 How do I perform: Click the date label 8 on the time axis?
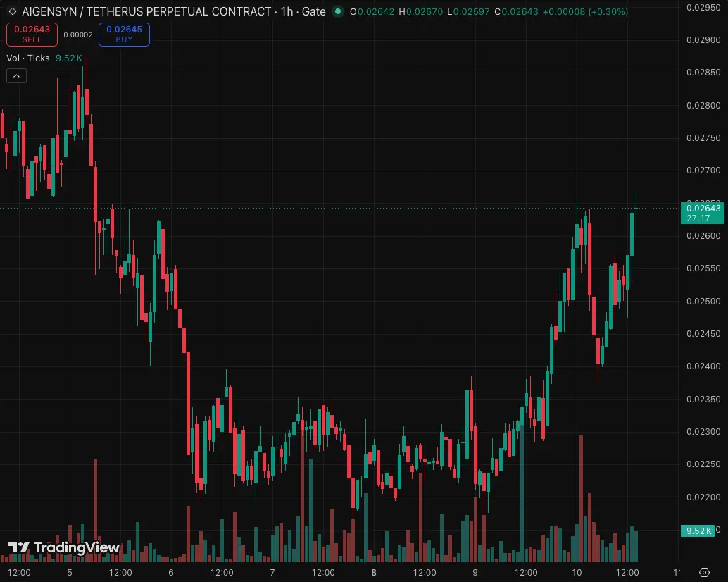pyautogui.click(x=374, y=573)
